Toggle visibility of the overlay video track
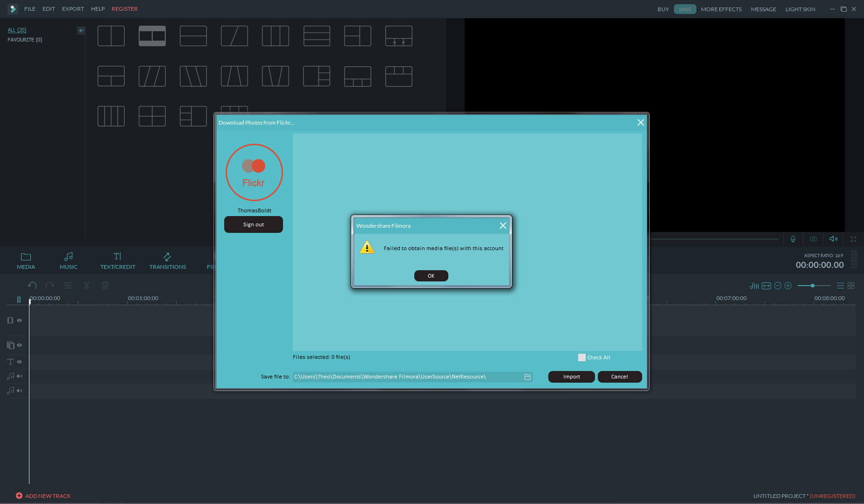This screenshot has height=504, width=864. click(x=20, y=345)
